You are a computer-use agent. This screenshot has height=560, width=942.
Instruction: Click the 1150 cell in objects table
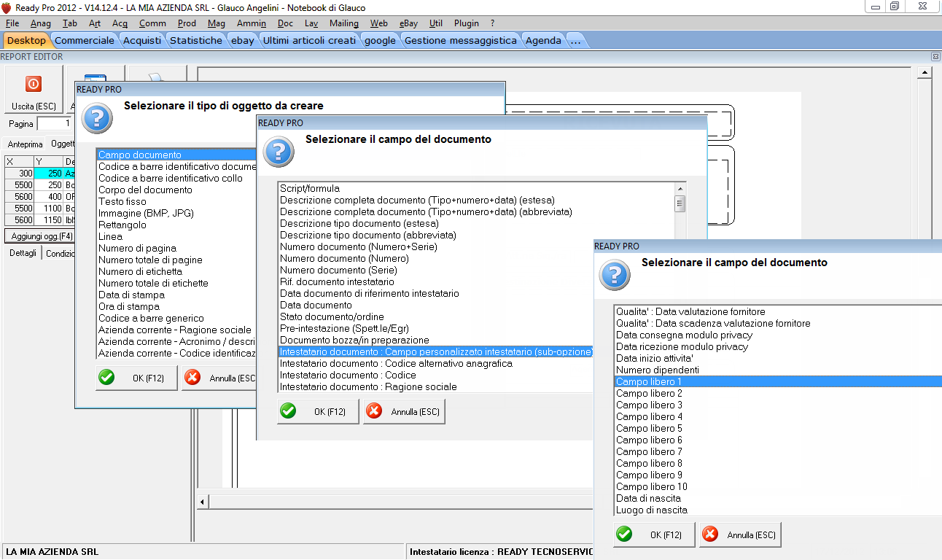click(49, 220)
